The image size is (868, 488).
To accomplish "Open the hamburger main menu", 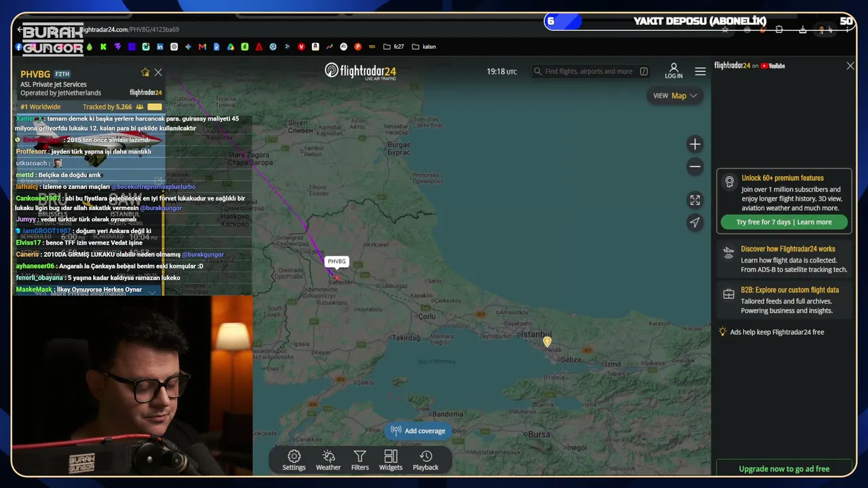I will coord(701,71).
